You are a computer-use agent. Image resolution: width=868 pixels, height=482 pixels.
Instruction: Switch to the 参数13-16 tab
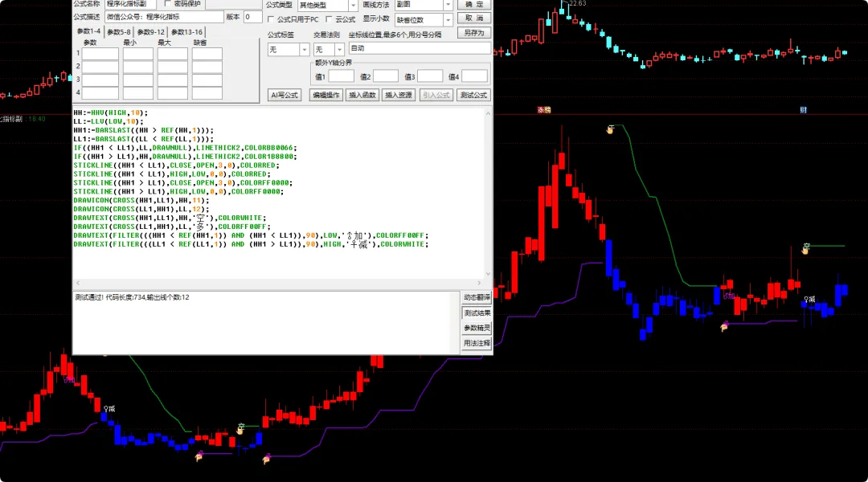tap(186, 32)
